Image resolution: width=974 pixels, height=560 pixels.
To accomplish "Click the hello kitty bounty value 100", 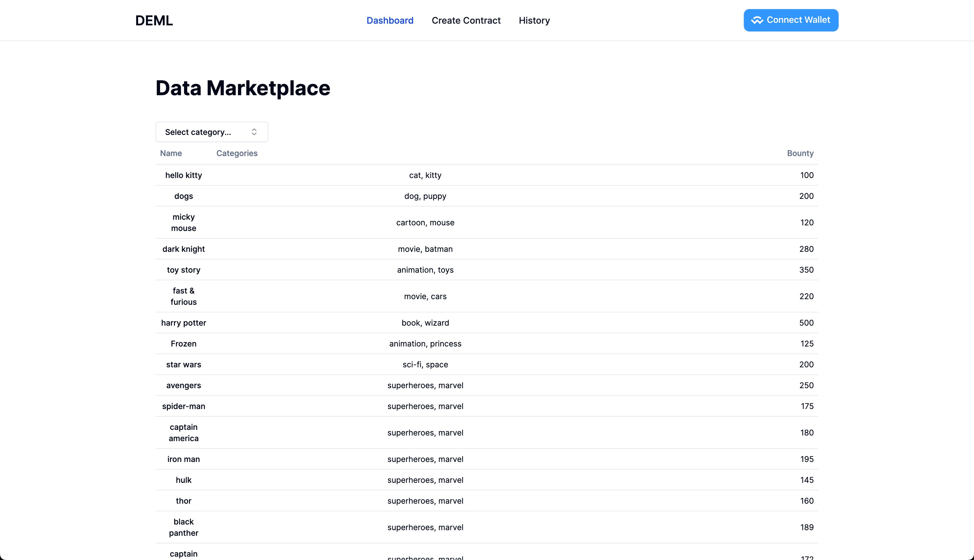I will tap(807, 175).
